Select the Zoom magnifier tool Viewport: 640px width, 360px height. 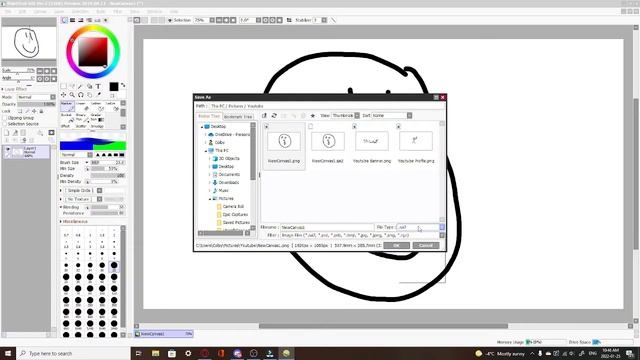[72, 95]
